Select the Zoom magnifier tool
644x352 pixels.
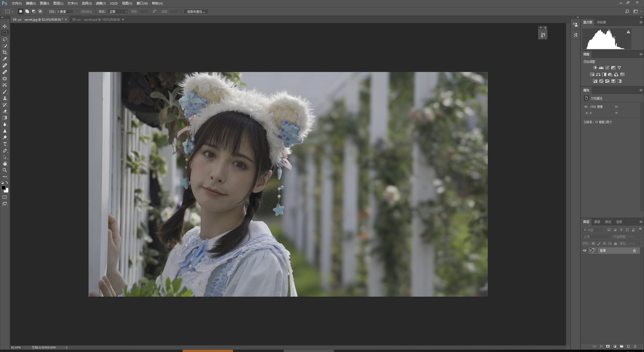point(5,170)
